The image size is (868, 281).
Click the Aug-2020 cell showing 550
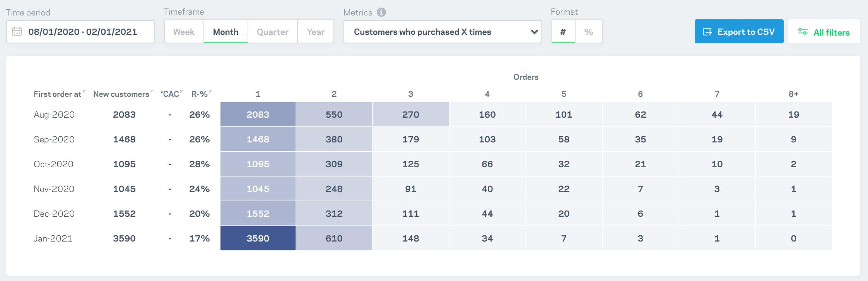[334, 115]
